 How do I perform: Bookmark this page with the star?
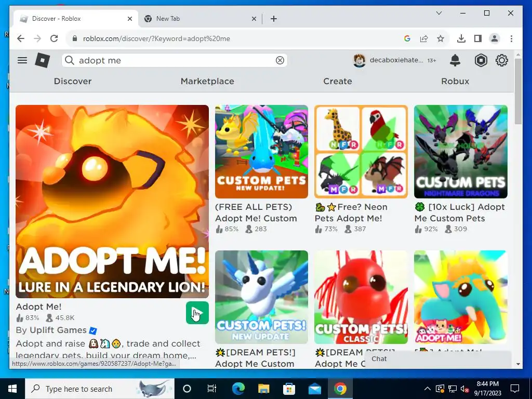point(441,38)
